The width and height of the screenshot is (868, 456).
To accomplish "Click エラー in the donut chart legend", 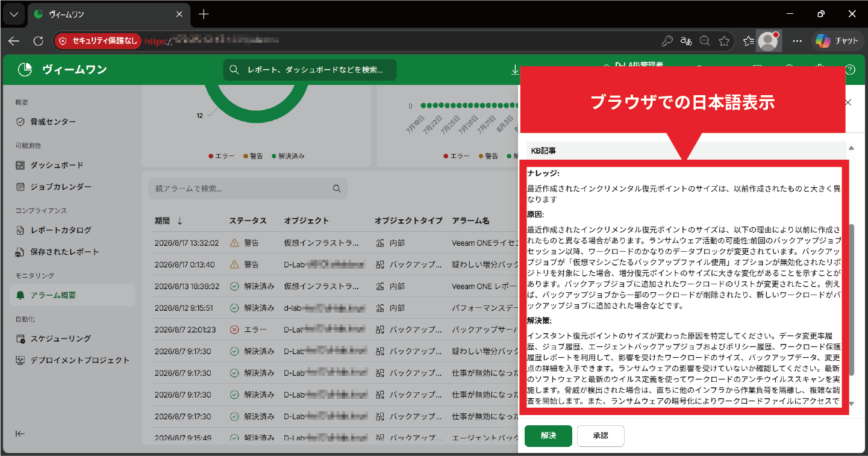I will tap(222, 156).
